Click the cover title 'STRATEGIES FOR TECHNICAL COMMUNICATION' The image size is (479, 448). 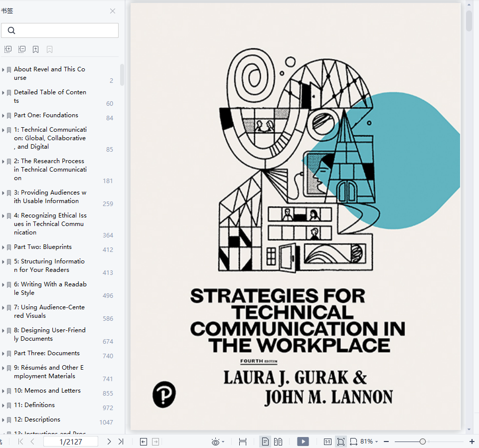[298, 320]
